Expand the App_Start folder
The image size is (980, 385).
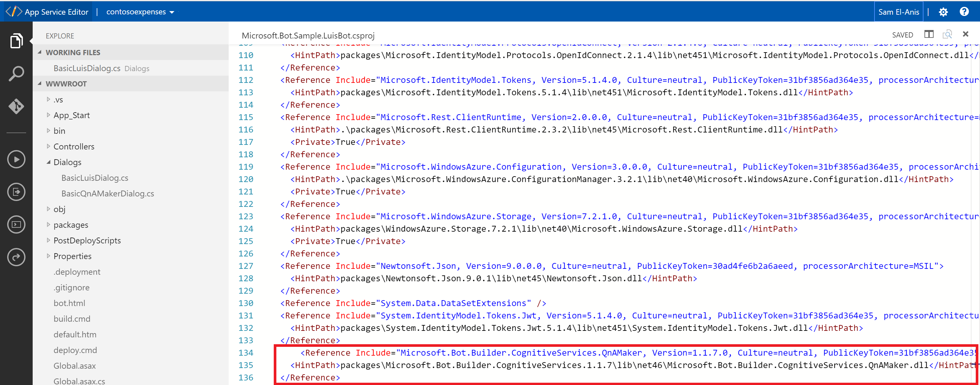pos(48,115)
